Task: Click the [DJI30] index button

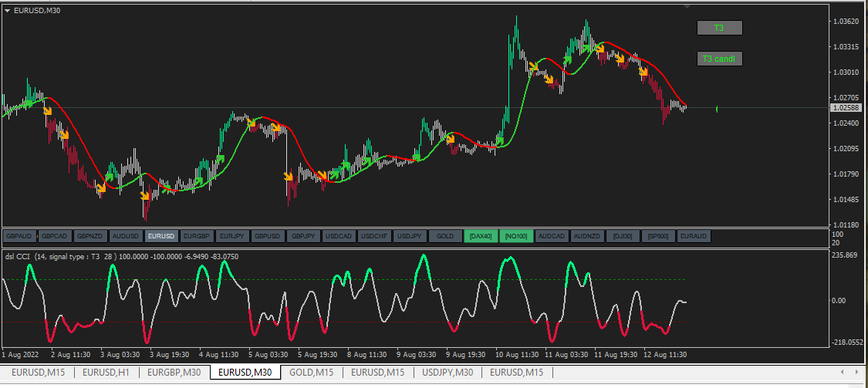Action: click(x=623, y=236)
